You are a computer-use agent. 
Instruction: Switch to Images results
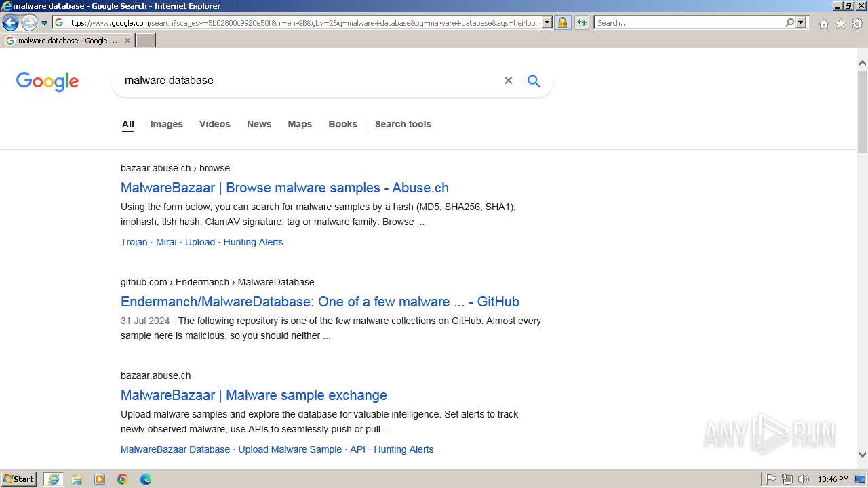click(167, 124)
